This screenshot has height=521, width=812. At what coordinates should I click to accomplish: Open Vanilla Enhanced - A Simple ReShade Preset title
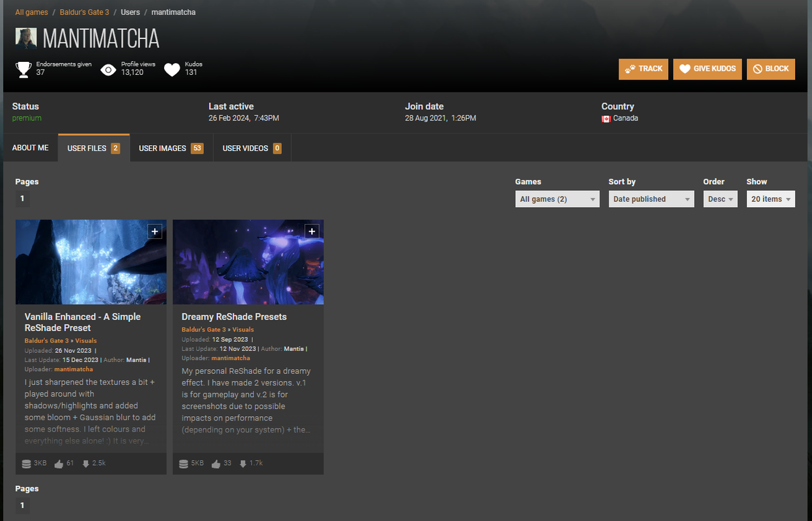83,322
